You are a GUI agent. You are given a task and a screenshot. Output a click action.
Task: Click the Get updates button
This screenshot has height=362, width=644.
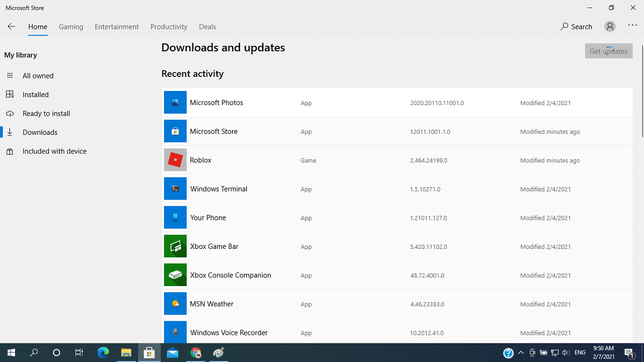click(x=609, y=51)
